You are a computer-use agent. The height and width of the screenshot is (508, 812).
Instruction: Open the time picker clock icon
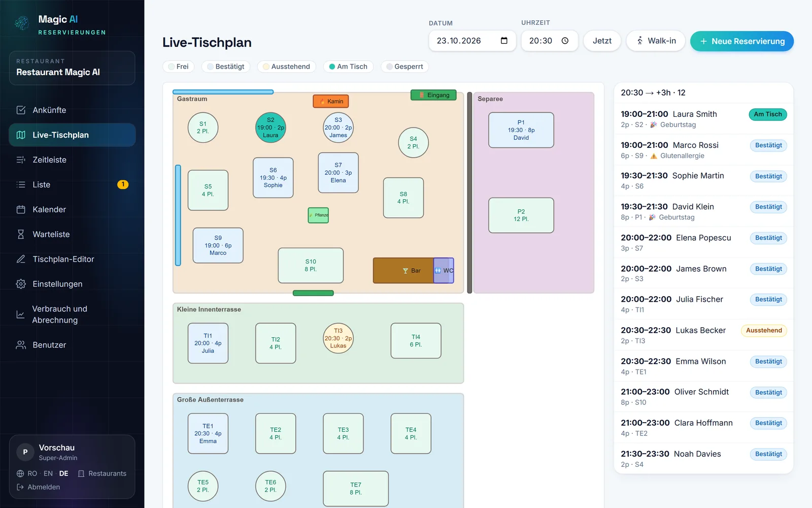point(565,41)
